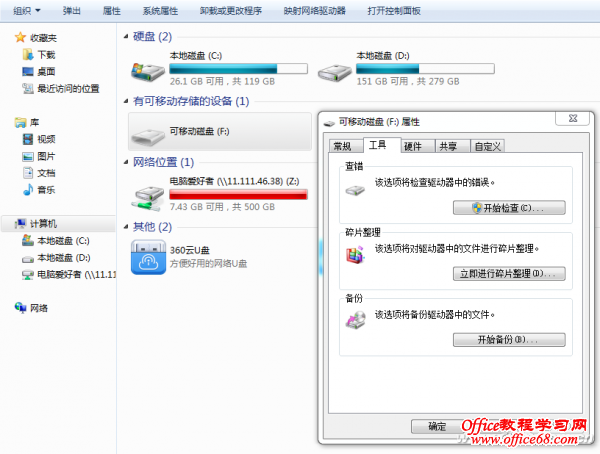
Task: Click the 网络 icon in sidebar
Action: click(x=20, y=307)
